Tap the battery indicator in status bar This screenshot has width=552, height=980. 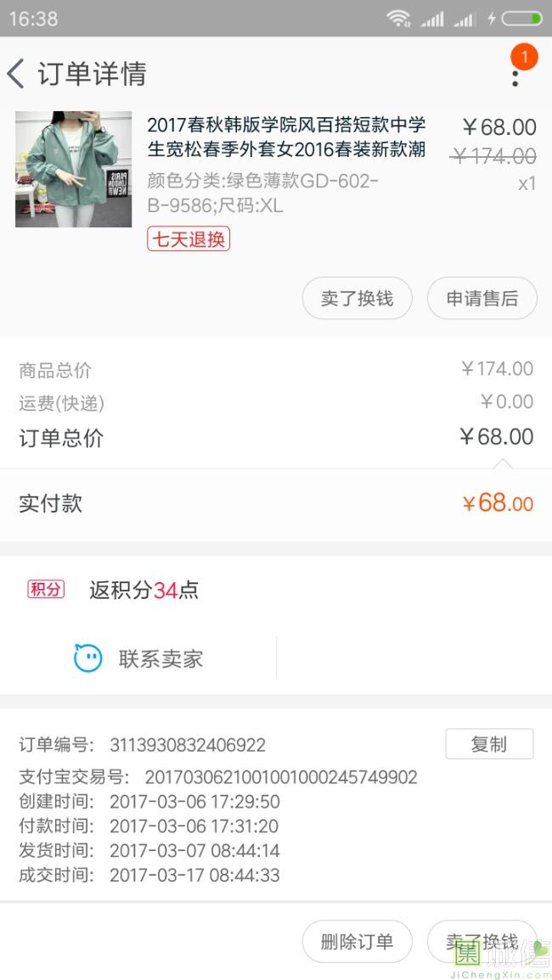click(521, 18)
